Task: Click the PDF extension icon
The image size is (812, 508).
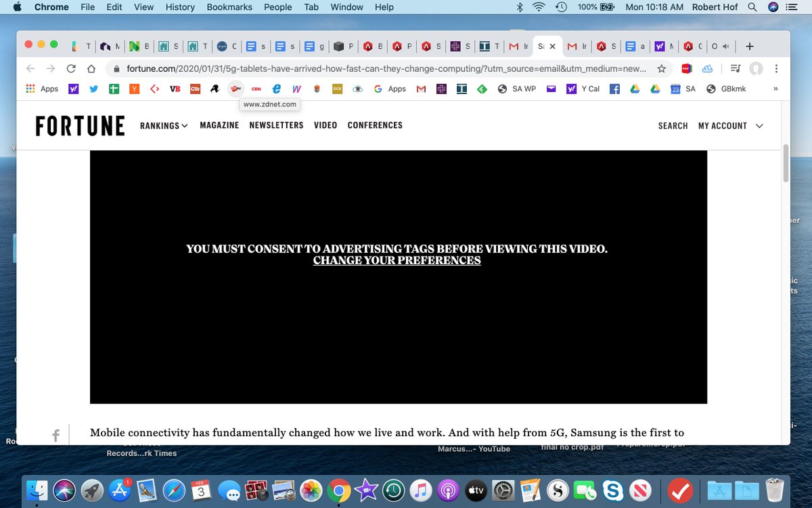Action: point(686,68)
